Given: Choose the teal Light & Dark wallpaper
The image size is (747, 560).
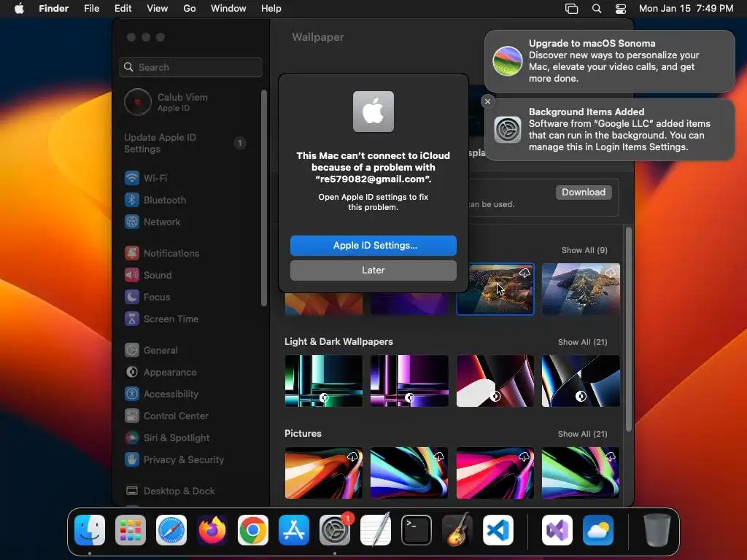Looking at the screenshot, I should 324,381.
